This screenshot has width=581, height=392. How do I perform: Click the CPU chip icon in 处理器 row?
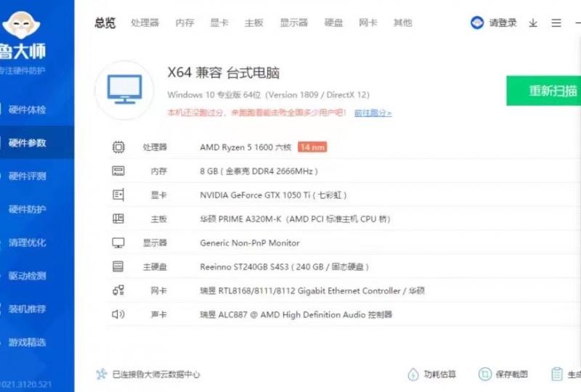click(118, 147)
